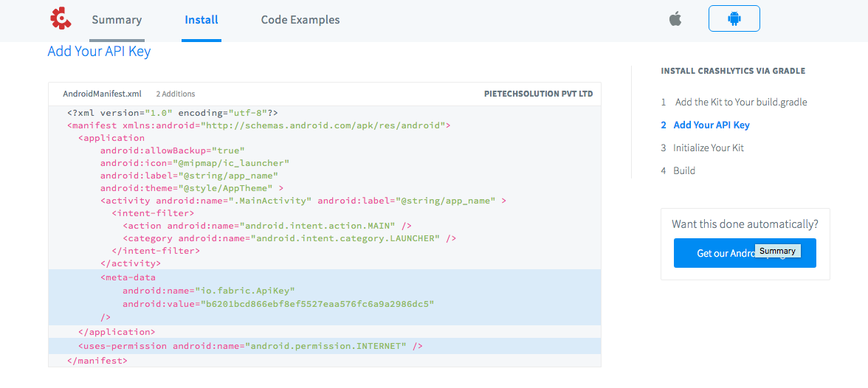Click the Crashlytics red gear logo
Image resolution: width=868 pixels, height=388 pixels.
[x=61, y=18]
